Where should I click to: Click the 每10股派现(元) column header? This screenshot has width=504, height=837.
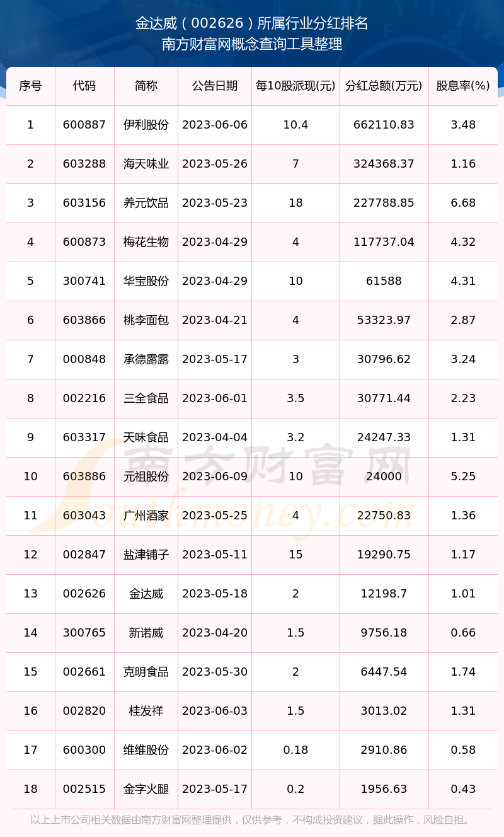(x=295, y=86)
